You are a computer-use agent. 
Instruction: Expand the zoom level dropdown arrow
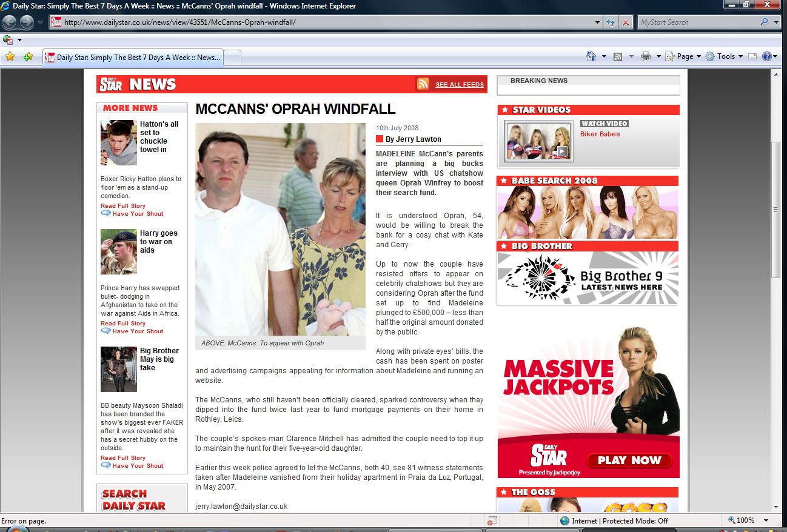[766, 520]
